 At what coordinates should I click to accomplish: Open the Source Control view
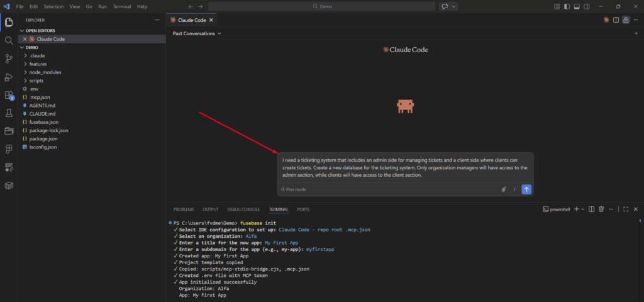(x=9, y=59)
